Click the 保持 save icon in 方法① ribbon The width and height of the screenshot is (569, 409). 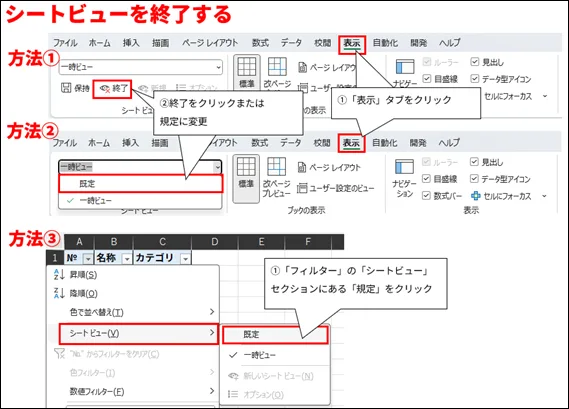[66, 87]
